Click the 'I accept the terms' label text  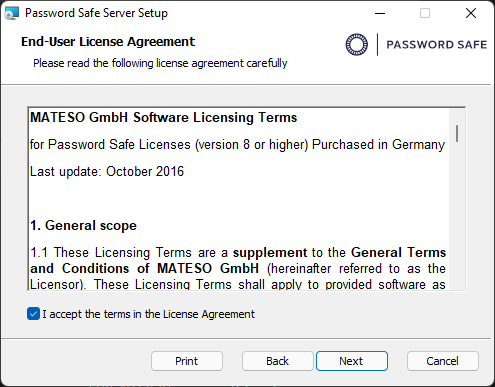pos(148,314)
